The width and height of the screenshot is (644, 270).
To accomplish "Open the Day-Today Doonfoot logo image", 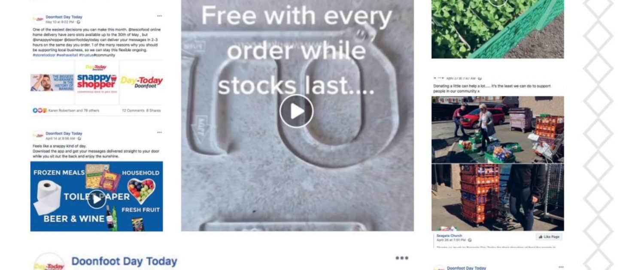I will pos(141,82).
